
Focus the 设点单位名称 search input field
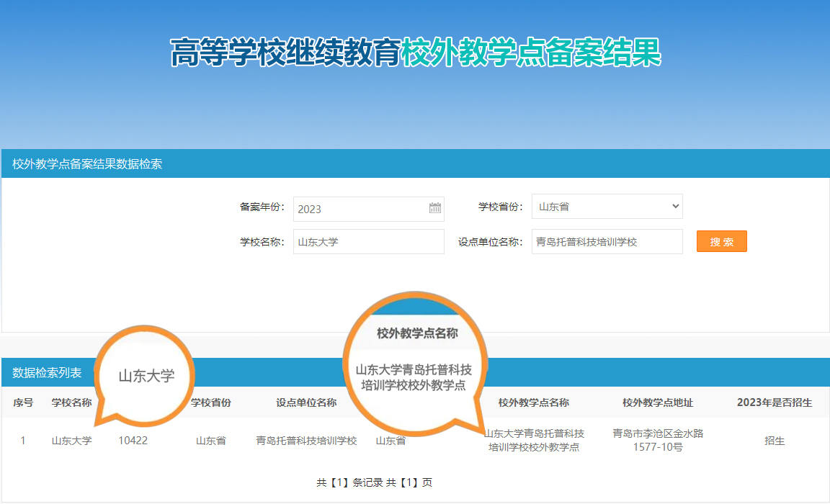(x=607, y=242)
